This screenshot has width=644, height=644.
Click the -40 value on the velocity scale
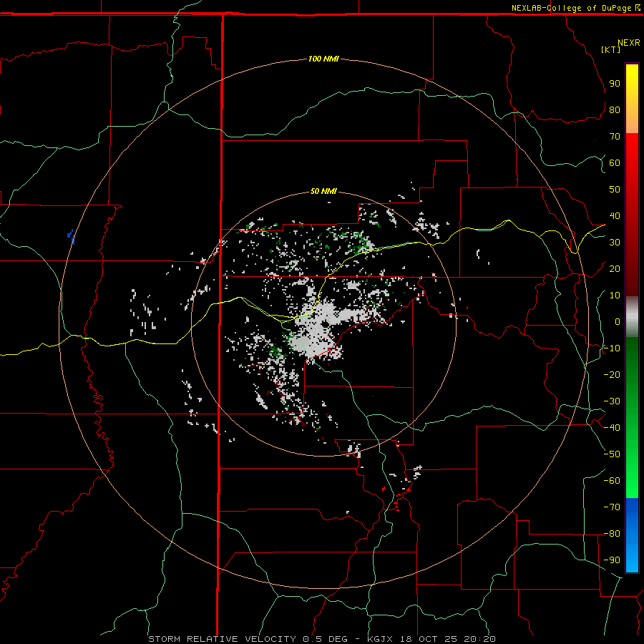coord(612,428)
